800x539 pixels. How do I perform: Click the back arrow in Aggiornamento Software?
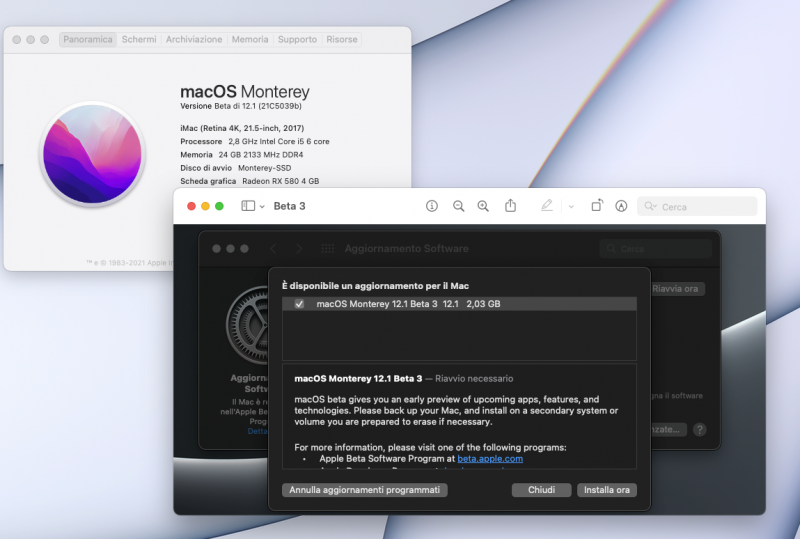pyautogui.click(x=273, y=249)
